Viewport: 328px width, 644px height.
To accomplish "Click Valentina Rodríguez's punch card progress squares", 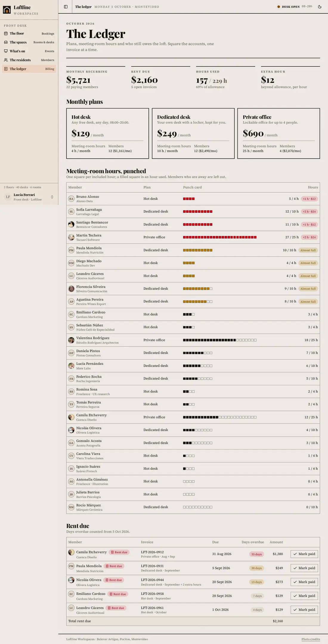I will [x=220, y=340].
